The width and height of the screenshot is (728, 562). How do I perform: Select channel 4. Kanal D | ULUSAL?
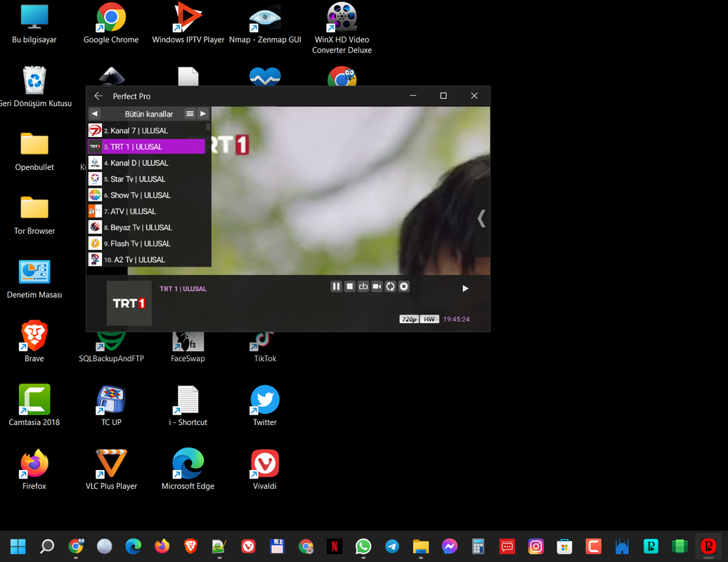147,163
